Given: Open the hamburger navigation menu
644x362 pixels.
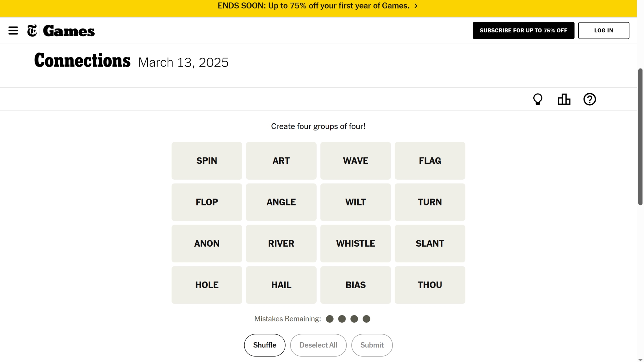Looking at the screenshot, I should 13,30.
